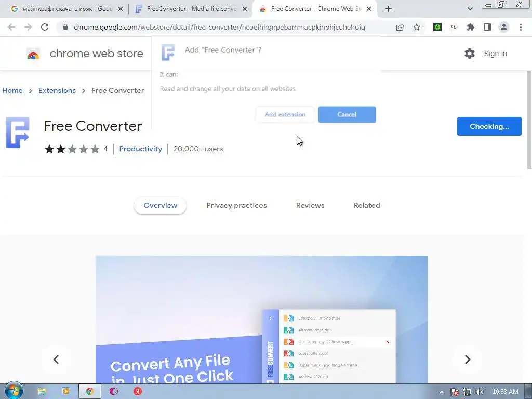
Task: Open the Opera taskbar icon
Action: [x=114, y=392]
